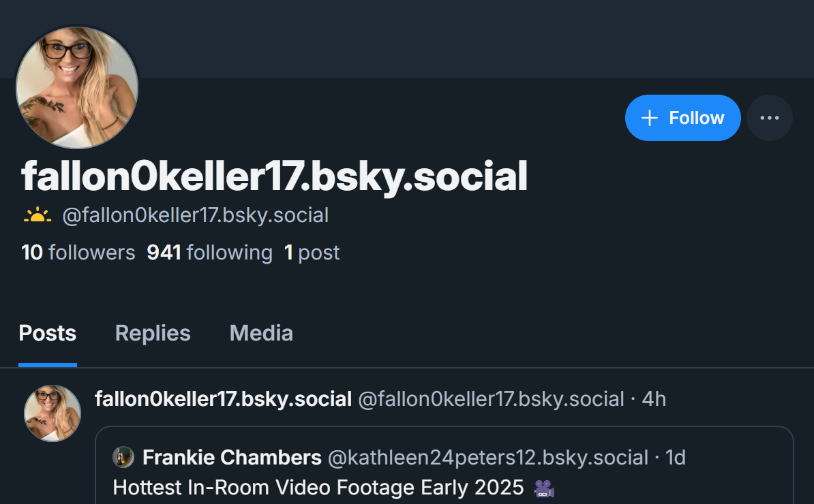This screenshot has height=504, width=814.
Task: Select the Posts tab
Action: [48, 333]
